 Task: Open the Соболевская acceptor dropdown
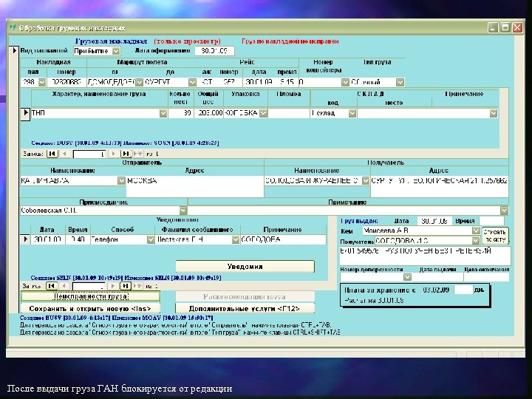click(x=183, y=211)
